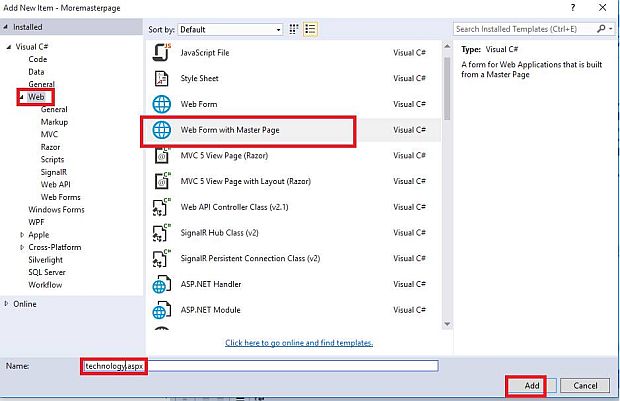Click the search magnifier icon
Screen dimensions: 620x401
coord(601,29)
